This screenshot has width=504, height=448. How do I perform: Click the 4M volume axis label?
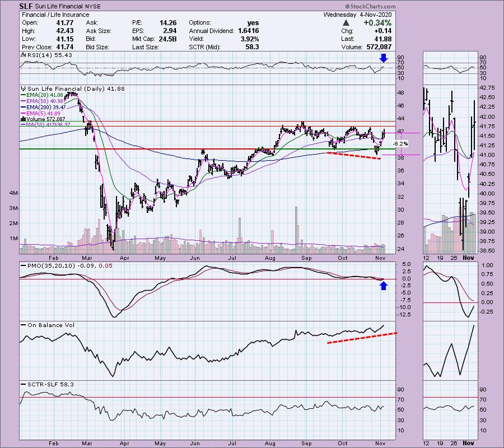coord(13,193)
